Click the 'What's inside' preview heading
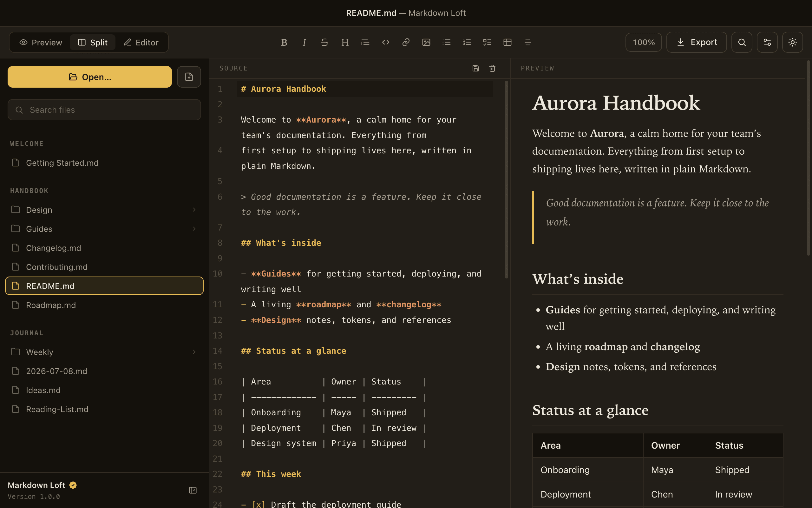 [x=578, y=279]
